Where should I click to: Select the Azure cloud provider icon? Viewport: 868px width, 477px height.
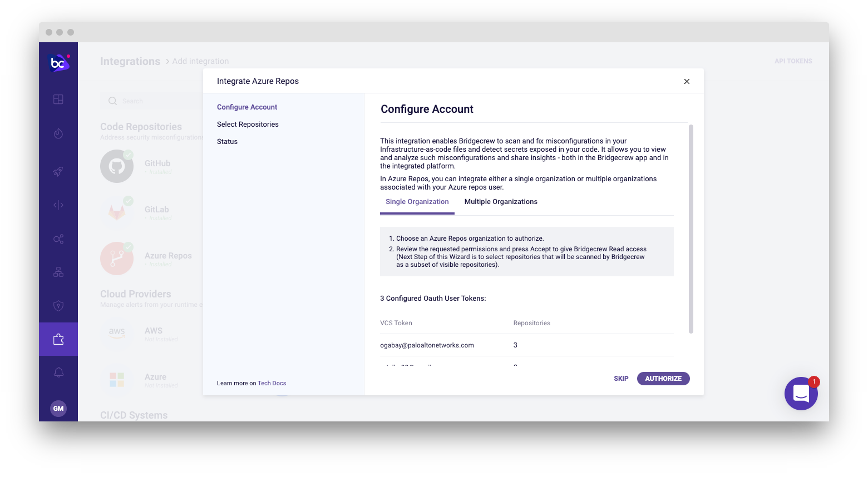tap(117, 380)
